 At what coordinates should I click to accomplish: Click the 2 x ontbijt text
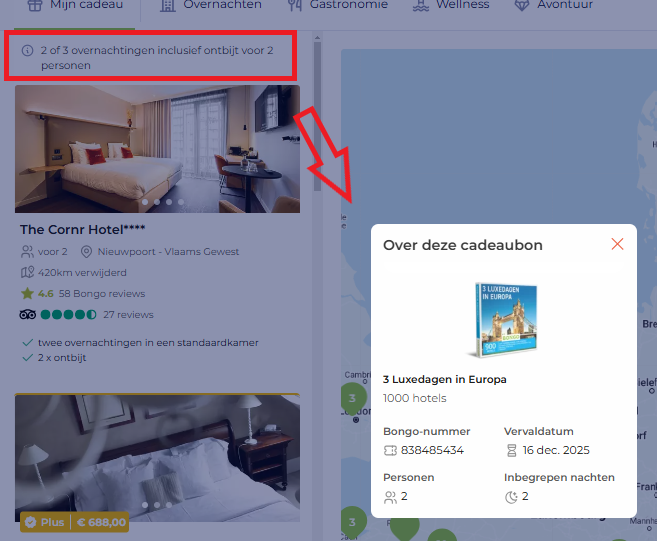click(62, 358)
